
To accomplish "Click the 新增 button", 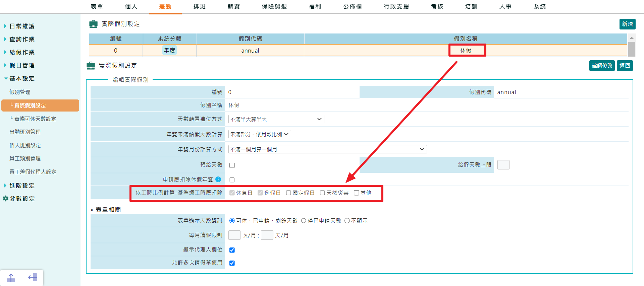I will (x=627, y=24).
